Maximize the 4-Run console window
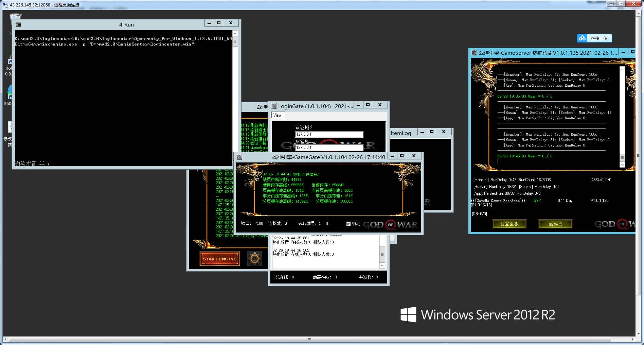 219,23
